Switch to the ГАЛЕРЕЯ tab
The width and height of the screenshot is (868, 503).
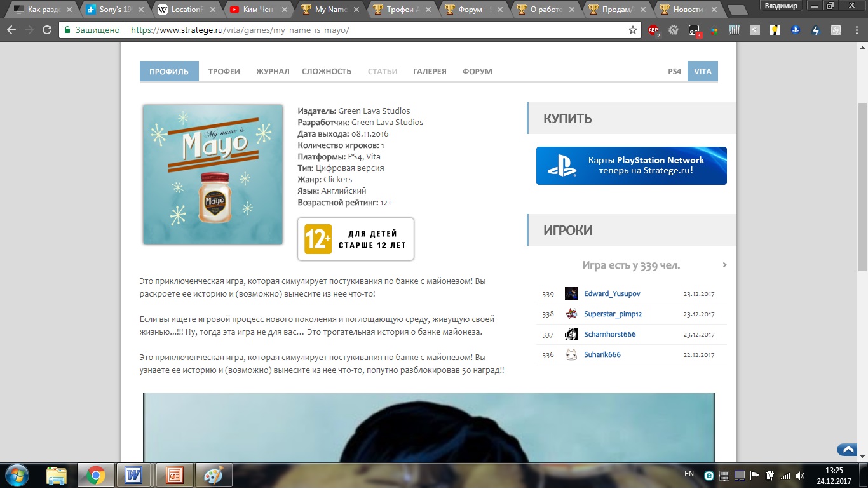click(x=430, y=71)
